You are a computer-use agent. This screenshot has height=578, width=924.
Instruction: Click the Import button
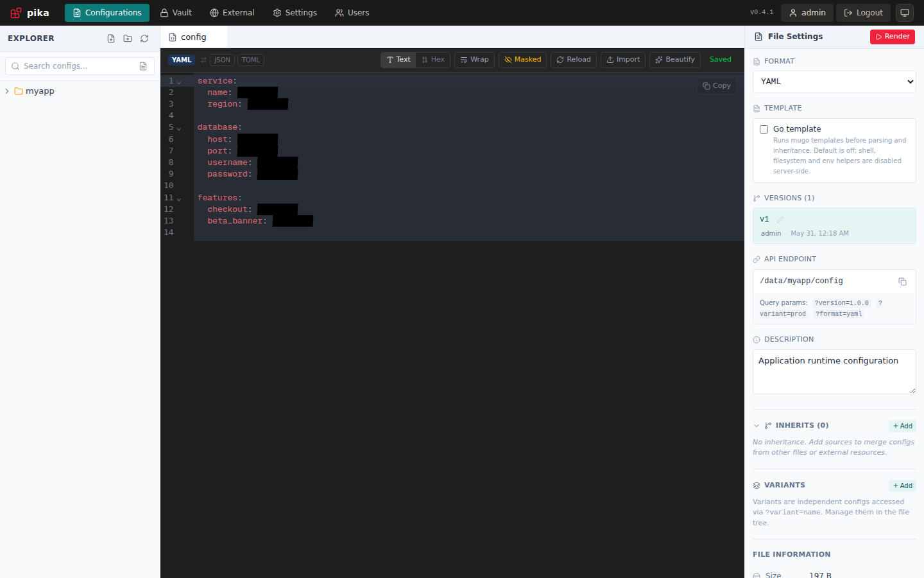click(623, 60)
